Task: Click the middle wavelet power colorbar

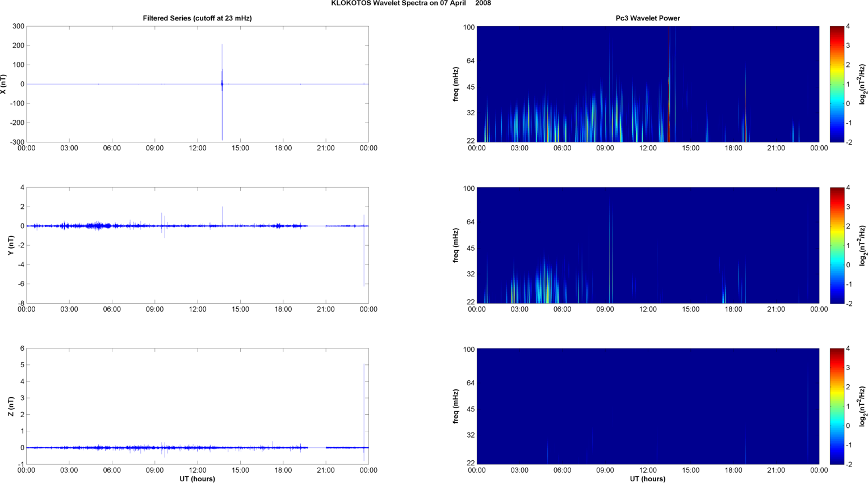Action: [x=837, y=245]
